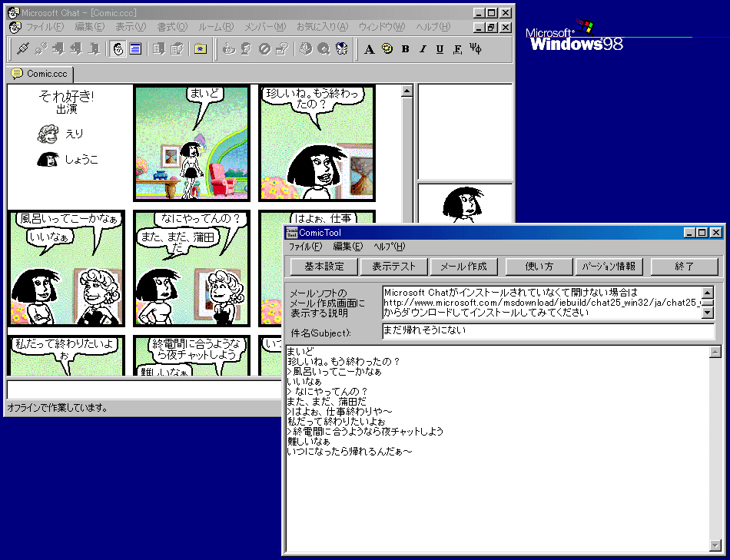Click the description box's scroll up arrow

pyautogui.click(x=708, y=293)
